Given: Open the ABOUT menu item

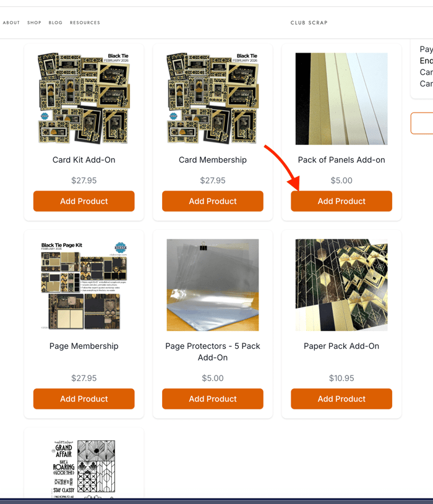Looking at the screenshot, I should tap(11, 23).
